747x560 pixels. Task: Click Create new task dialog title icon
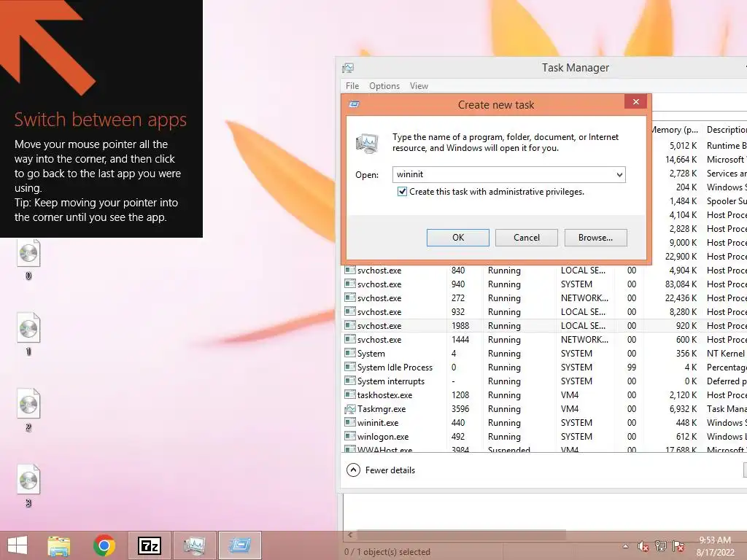(355, 104)
